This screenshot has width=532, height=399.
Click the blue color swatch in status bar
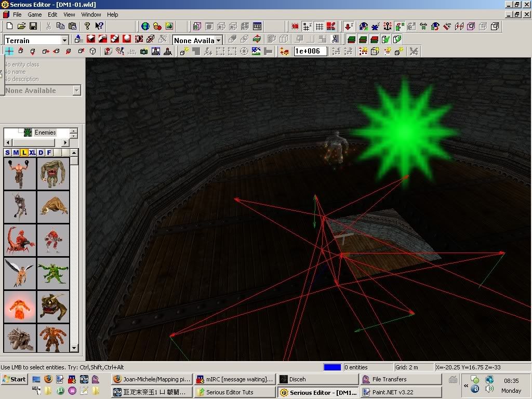[332, 367]
